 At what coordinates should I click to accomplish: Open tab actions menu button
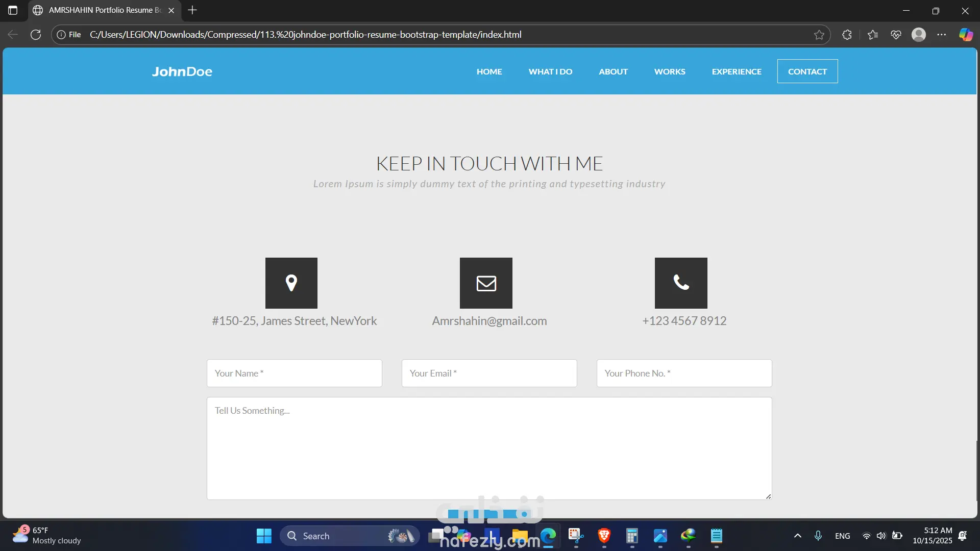(13, 10)
